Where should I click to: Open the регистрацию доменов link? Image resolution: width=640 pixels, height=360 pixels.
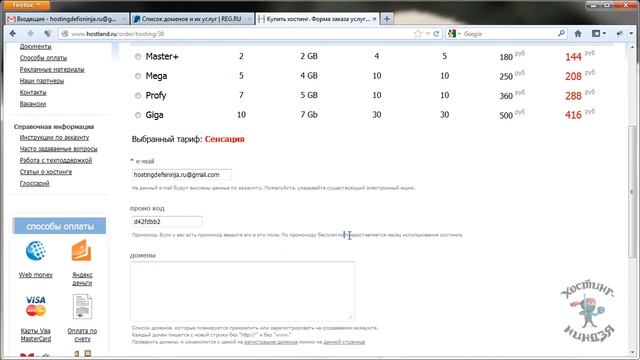coord(271,342)
